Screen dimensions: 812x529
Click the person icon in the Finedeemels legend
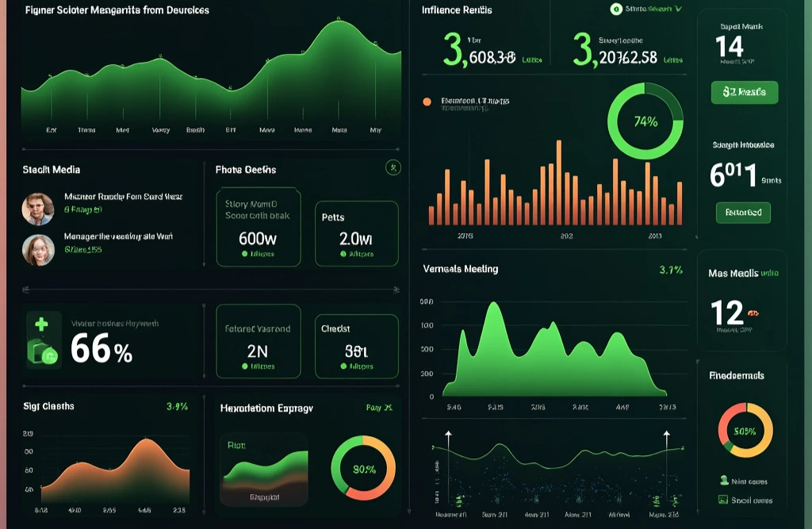[x=723, y=481]
